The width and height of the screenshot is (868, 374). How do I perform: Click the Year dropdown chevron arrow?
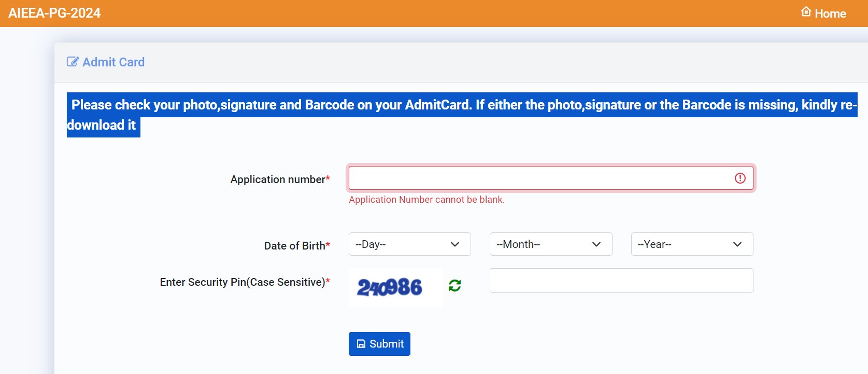point(737,244)
